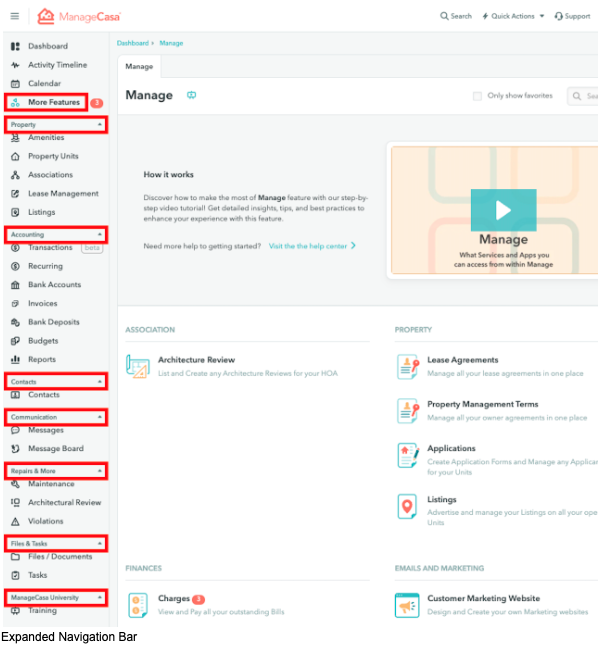Click the Files / Documents folder icon

click(15, 557)
